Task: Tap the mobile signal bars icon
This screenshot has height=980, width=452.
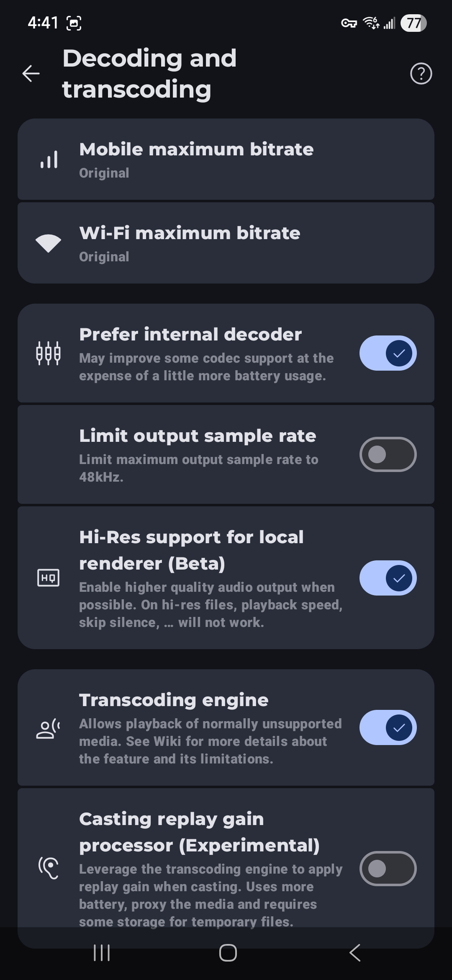Action: pos(49,160)
